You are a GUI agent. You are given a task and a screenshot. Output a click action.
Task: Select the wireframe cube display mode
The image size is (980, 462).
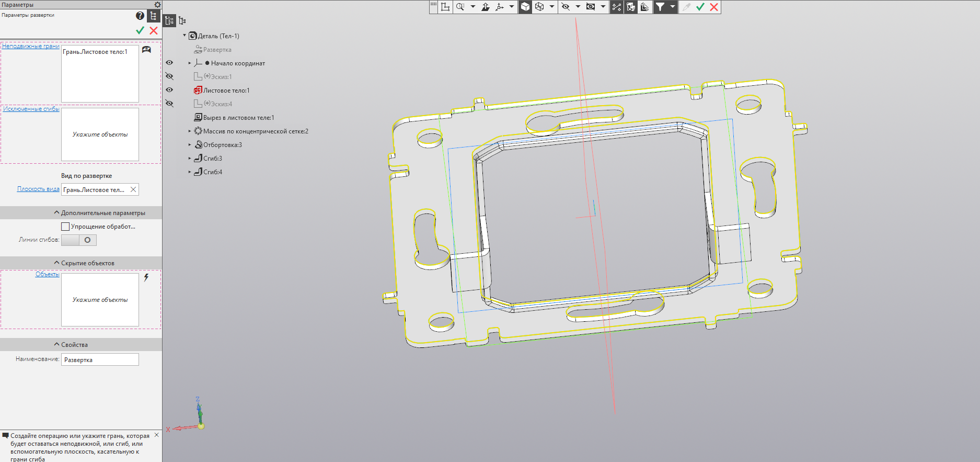539,7
